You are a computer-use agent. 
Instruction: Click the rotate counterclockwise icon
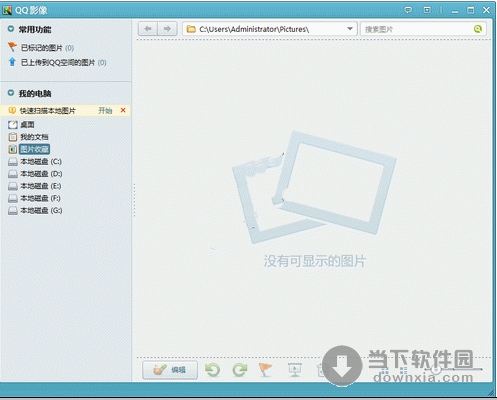coord(213,370)
